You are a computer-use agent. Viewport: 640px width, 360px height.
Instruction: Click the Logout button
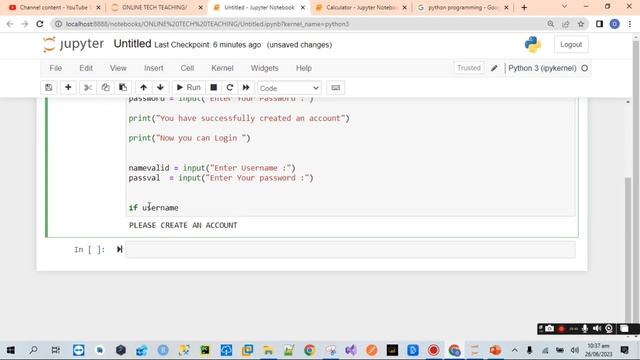(571, 44)
